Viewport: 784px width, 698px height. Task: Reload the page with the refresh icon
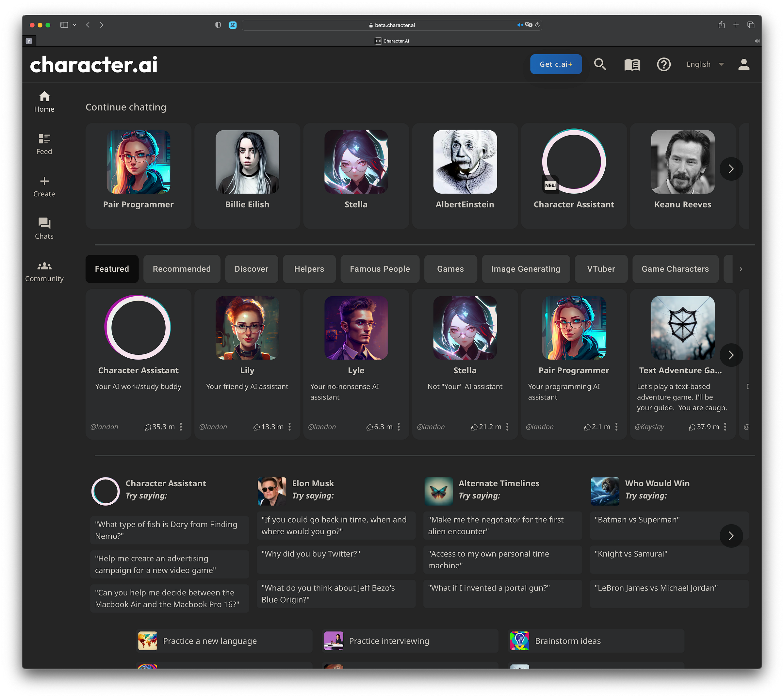click(537, 25)
